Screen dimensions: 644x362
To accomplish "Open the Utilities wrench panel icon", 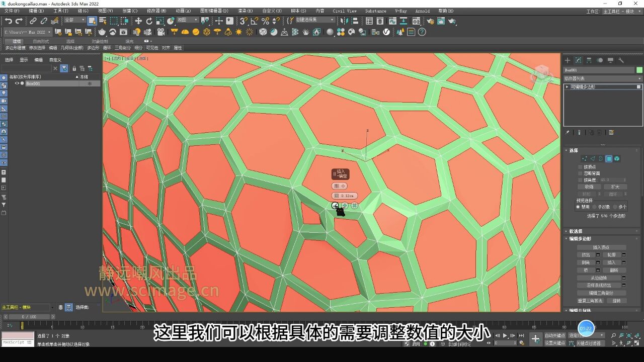I will coord(621,60).
